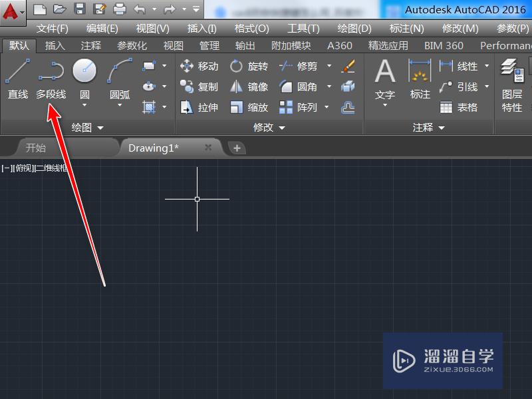The height and width of the screenshot is (399, 532).
Task: Activate the Move (移动) tool
Action: [199, 66]
